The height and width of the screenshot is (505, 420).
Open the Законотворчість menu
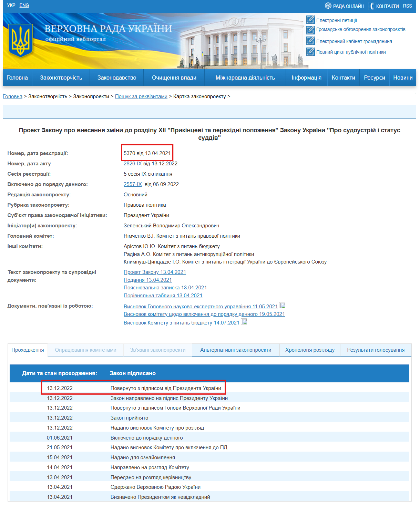click(x=61, y=78)
